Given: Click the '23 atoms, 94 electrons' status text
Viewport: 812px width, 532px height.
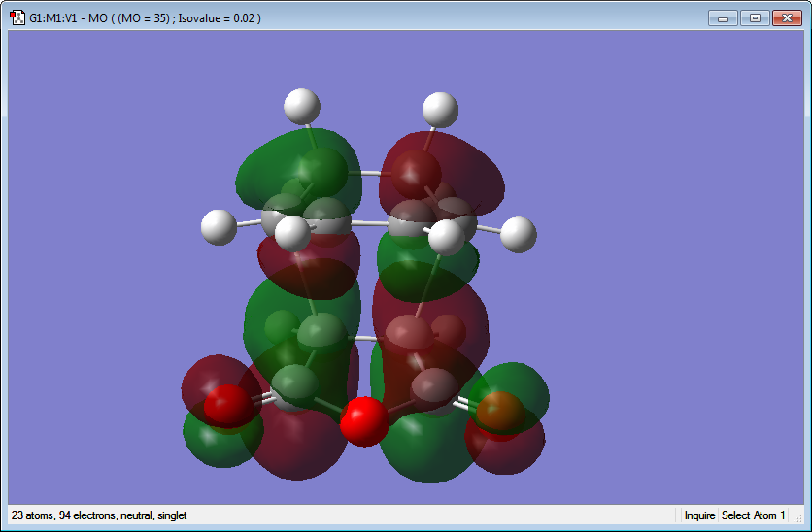Looking at the screenshot, I should point(99,515).
